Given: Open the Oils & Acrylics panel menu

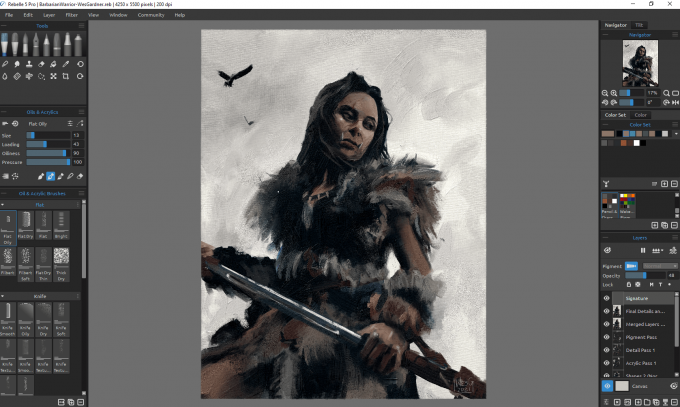Looking at the screenshot, I should tap(81, 112).
